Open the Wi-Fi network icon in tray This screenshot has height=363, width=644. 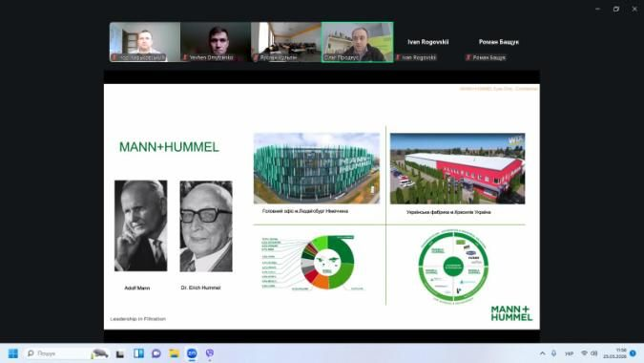coord(584,353)
